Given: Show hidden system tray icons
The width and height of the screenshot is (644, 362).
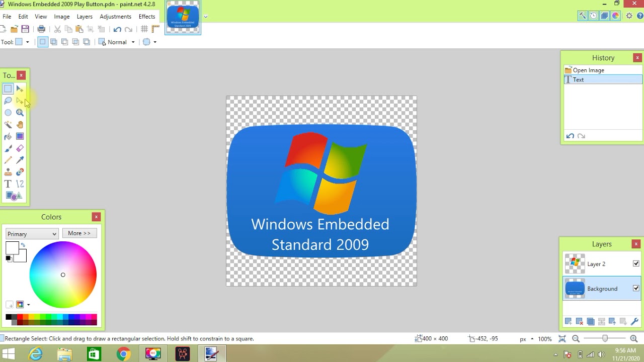Looking at the screenshot, I should pyautogui.click(x=556, y=354).
